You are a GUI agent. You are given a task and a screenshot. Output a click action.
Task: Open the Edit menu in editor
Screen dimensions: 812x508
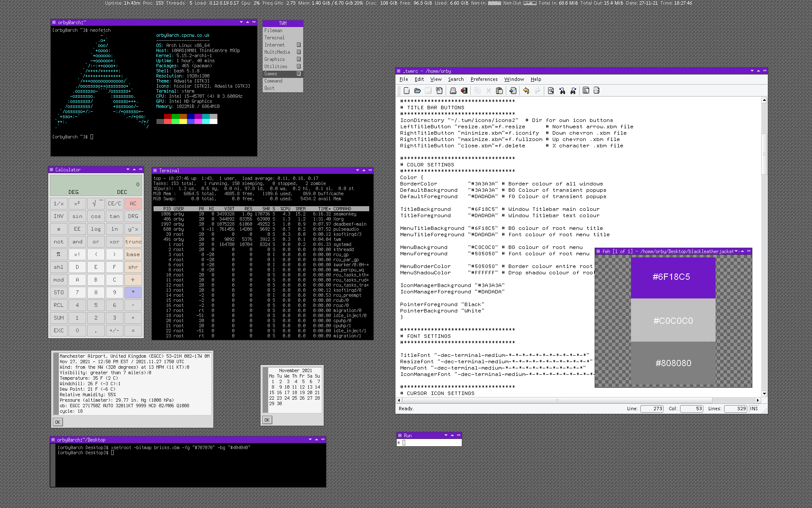[419, 79]
